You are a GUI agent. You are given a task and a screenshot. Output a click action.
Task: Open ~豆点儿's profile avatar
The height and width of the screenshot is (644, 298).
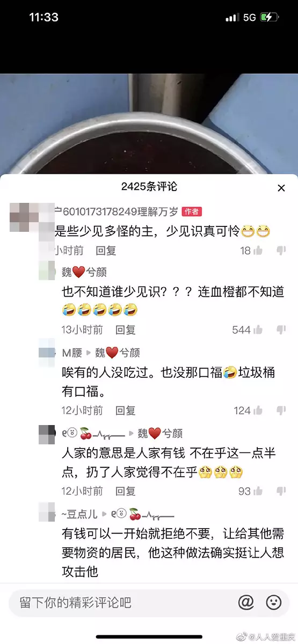click(x=47, y=513)
